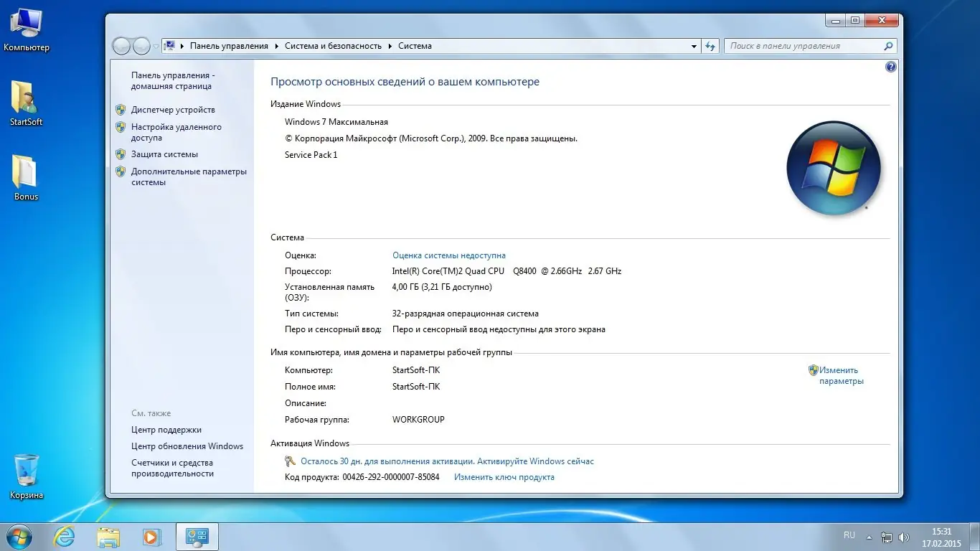
Task: Click the Оценка системы недоступна link
Action: point(449,255)
